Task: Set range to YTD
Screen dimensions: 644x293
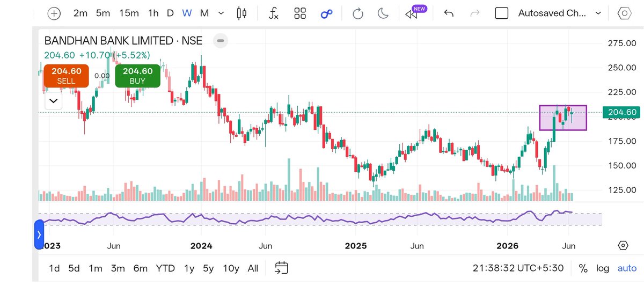Action: [x=165, y=268]
